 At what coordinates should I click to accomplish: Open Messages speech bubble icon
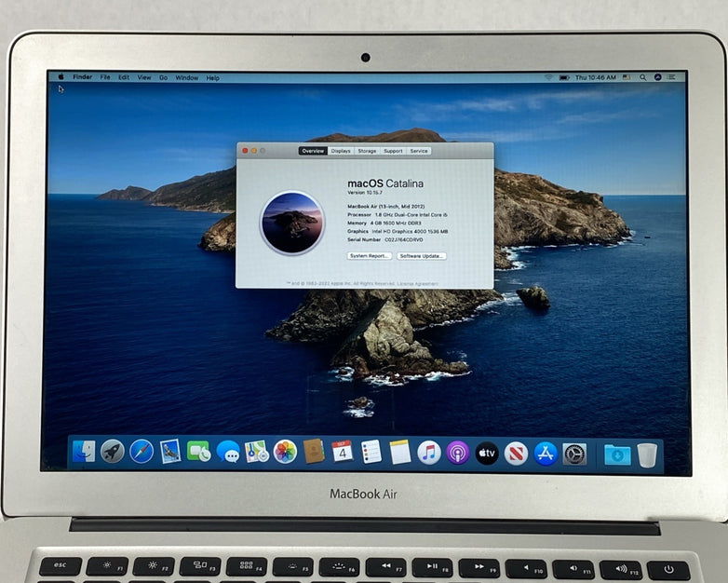coord(228,452)
